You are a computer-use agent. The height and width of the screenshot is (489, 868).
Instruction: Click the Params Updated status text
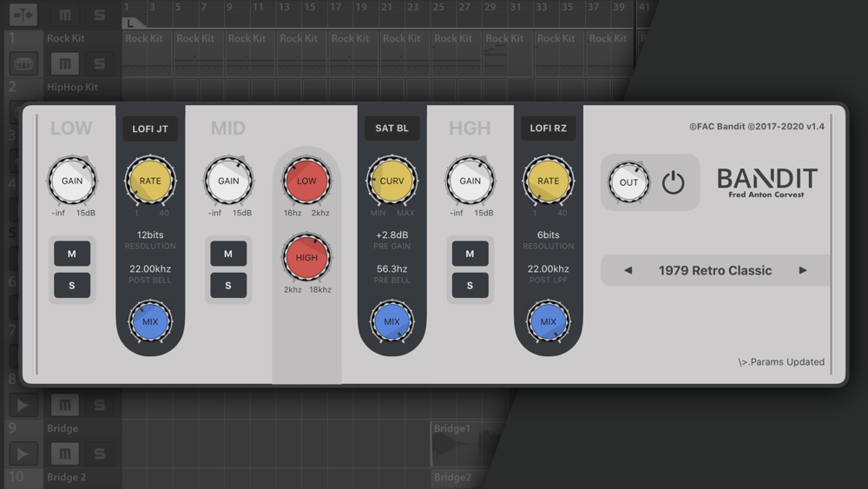781,361
